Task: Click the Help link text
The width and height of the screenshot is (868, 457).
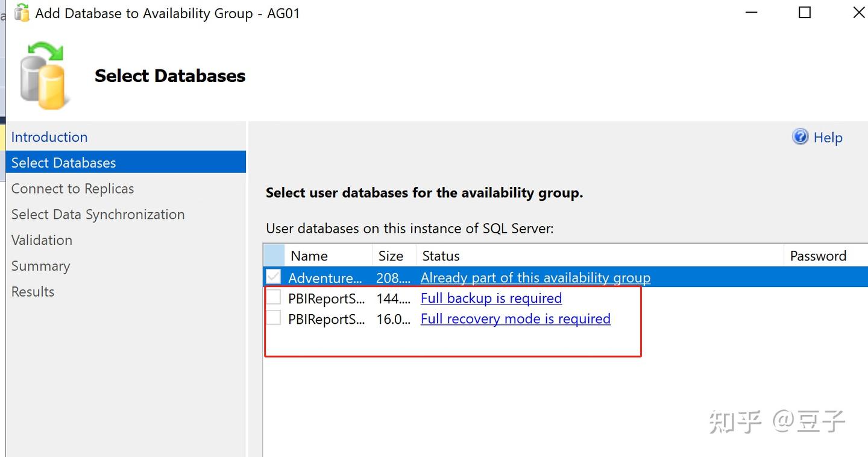Action: [828, 137]
